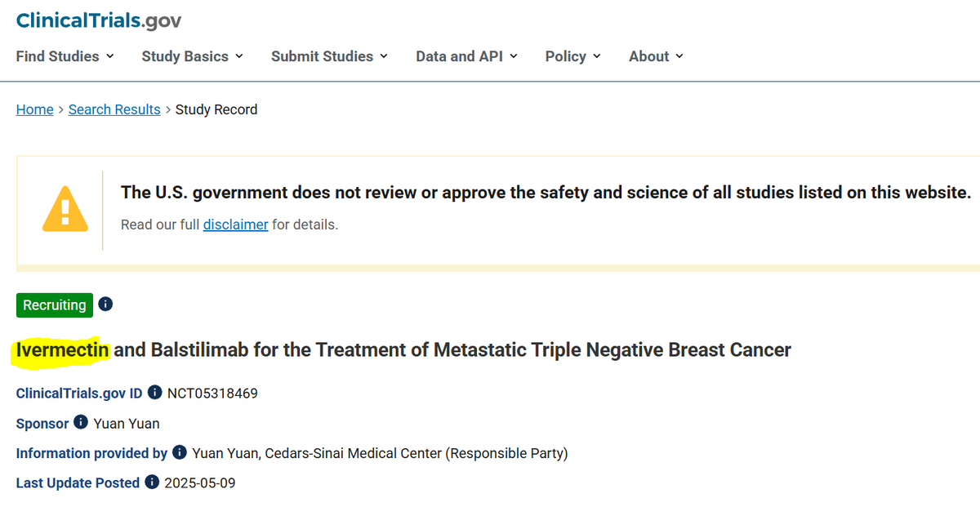Image resolution: width=980 pixels, height=516 pixels.
Task: Open the About menu
Action: 656,56
